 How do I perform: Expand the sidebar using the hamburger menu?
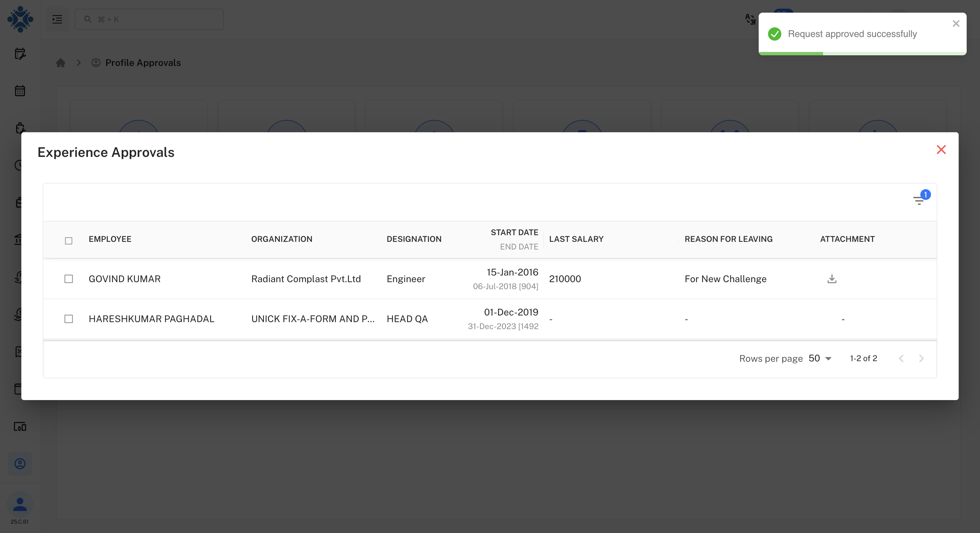tap(57, 19)
